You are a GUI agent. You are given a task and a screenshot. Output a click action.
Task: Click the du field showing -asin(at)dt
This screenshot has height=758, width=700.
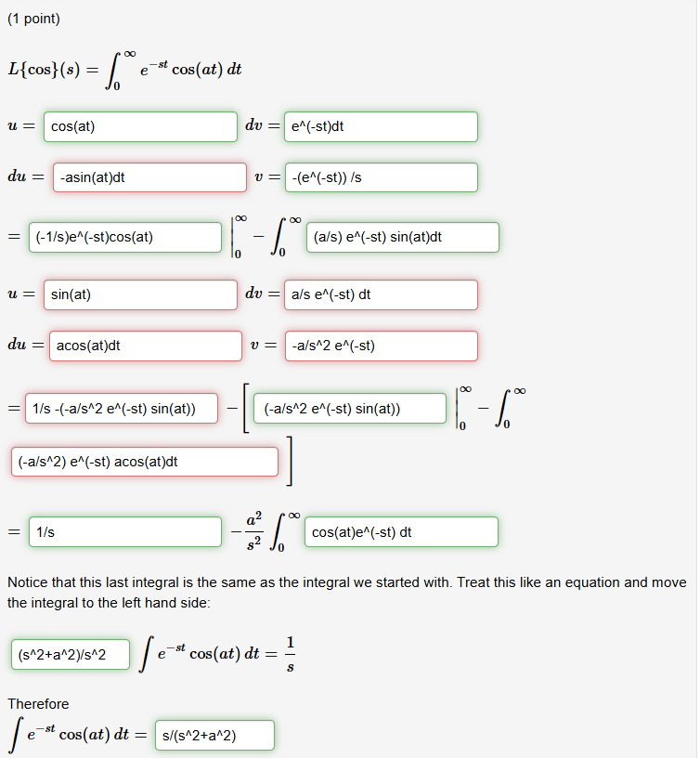[149, 176]
